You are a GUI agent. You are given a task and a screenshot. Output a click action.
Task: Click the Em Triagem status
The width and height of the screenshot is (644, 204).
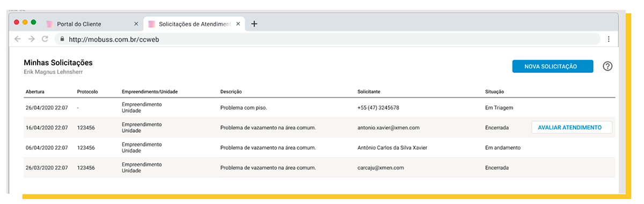[499, 108]
